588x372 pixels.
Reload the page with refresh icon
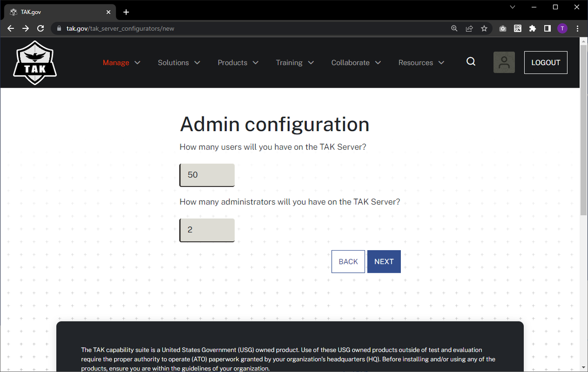(x=41, y=28)
